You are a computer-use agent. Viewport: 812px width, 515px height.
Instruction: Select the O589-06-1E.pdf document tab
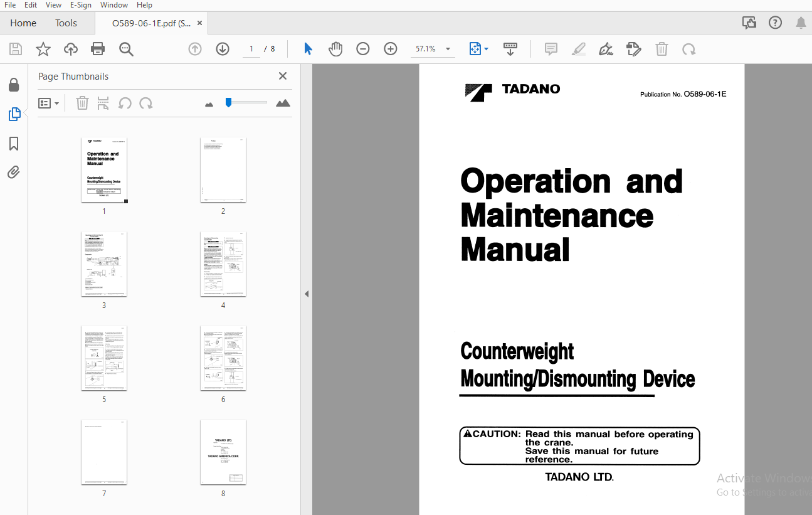pyautogui.click(x=151, y=23)
